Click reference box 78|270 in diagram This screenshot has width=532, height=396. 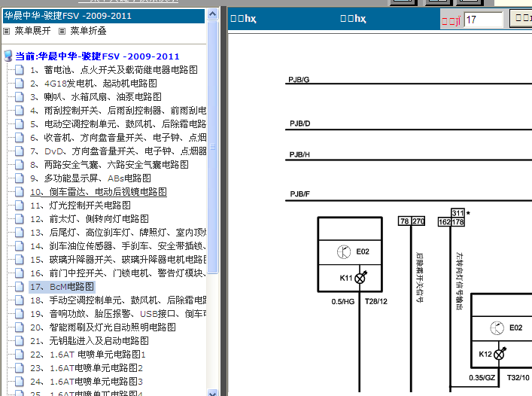[411, 221]
